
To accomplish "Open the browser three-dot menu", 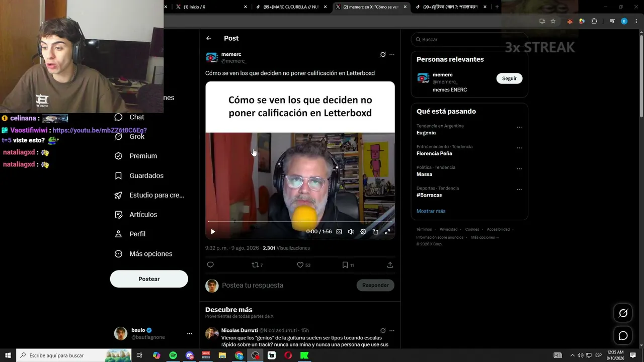I will pos(636,21).
